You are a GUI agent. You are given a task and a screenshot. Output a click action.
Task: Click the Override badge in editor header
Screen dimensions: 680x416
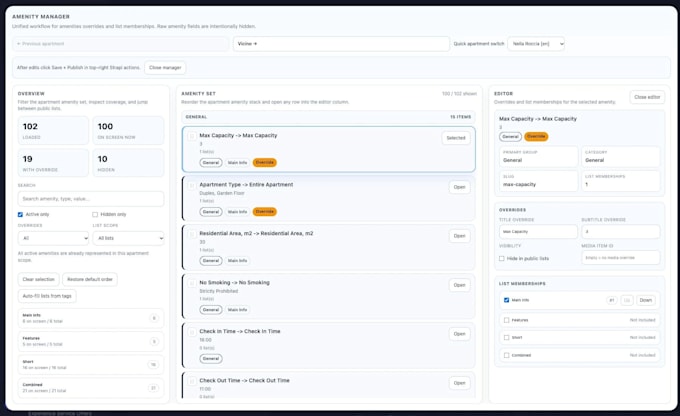(536, 137)
